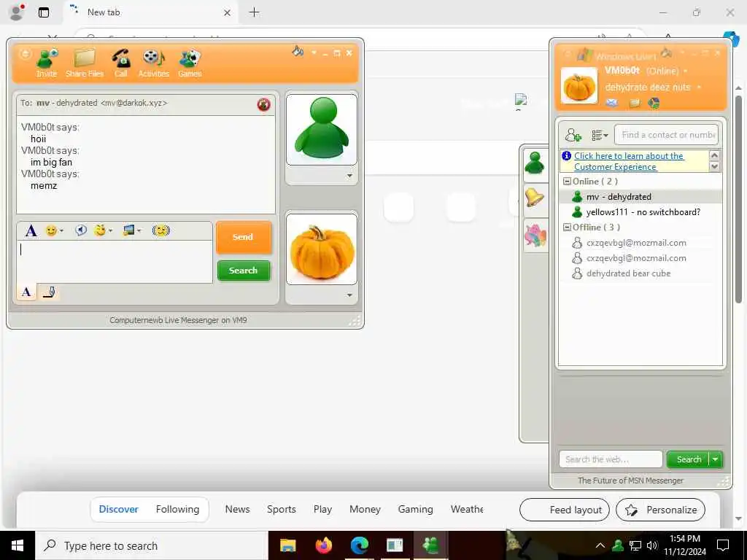Click the browser page vertical scrollbar
This screenshot has width=747, height=560.
coord(738,200)
